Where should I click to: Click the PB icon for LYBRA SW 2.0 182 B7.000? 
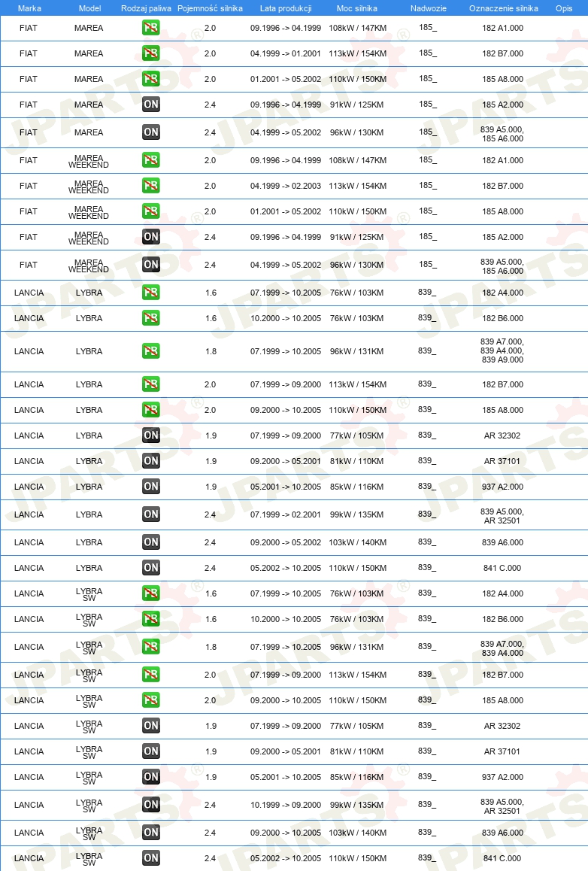coord(151,675)
